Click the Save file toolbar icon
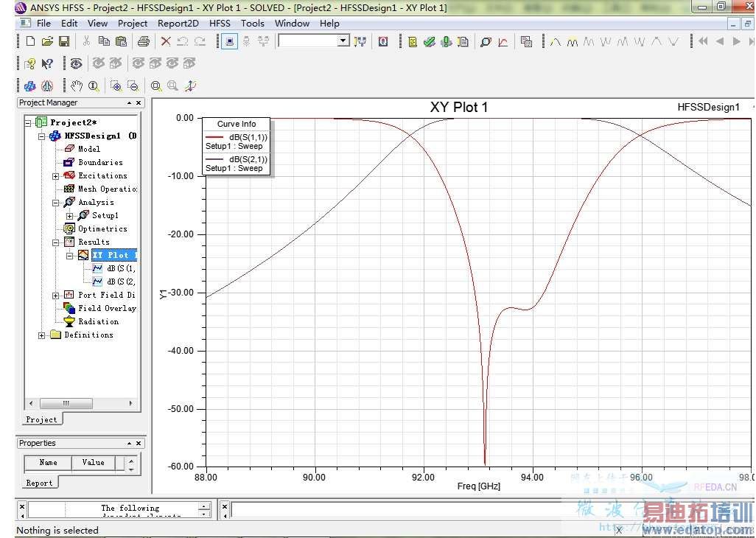 coord(64,41)
